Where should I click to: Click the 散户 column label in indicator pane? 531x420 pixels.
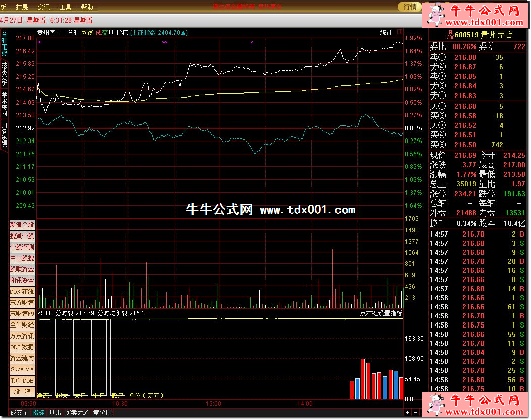point(117,395)
